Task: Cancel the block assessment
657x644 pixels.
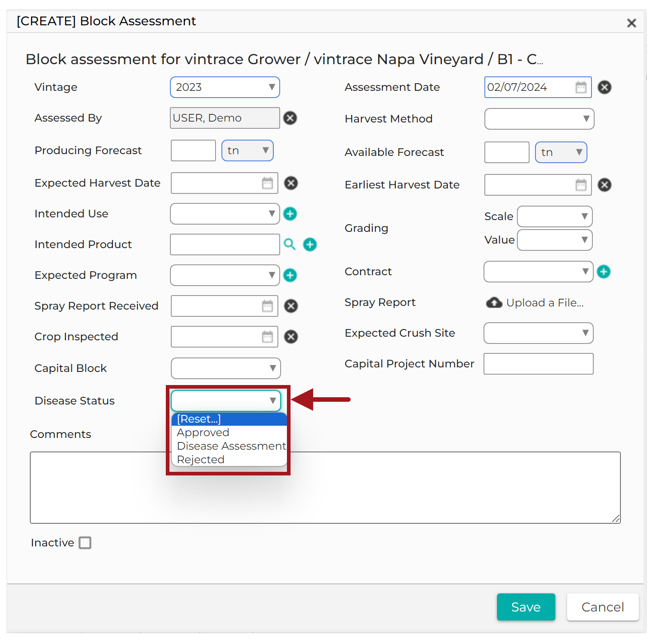Action: click(603, 607)
